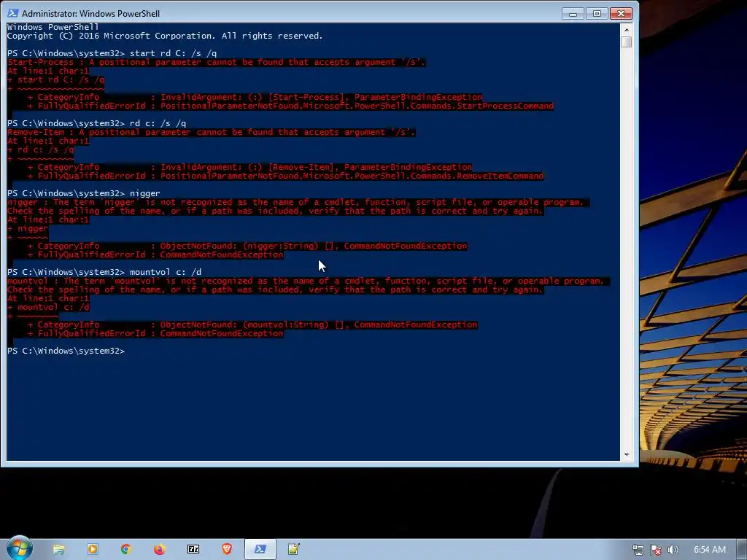Click the Show desktop strip by the clock
Screen dimensions: 747x560
(742, 550)
